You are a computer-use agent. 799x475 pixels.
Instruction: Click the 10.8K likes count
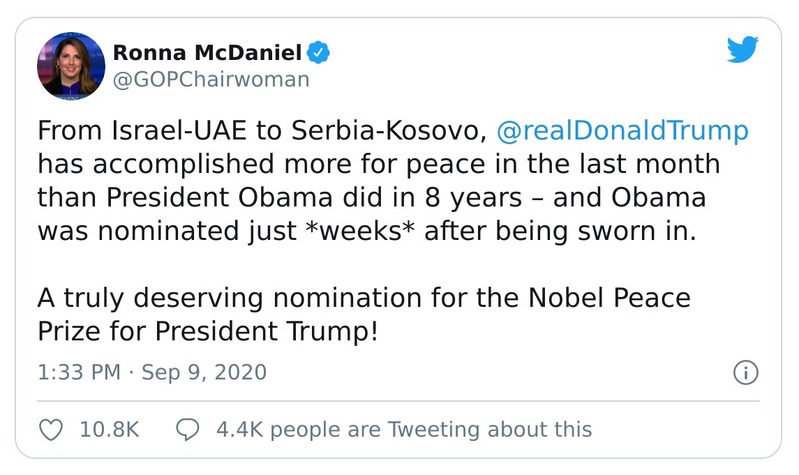108,429
